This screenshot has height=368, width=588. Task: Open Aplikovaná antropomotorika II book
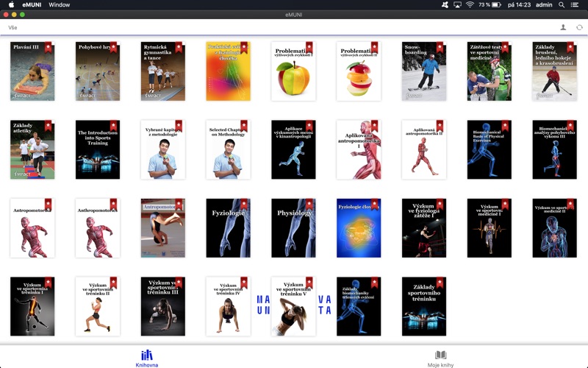coord(424,149)
